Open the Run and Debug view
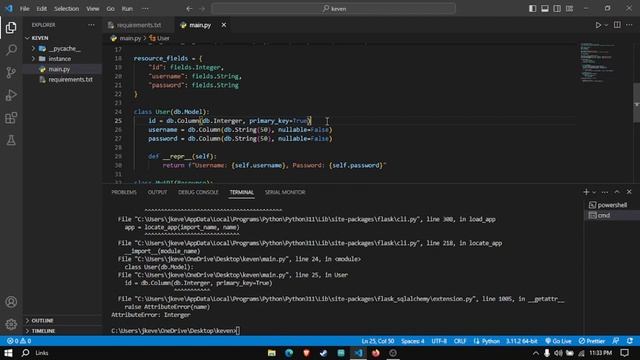The width and height of the screenshot is (640, 360). (11, 95)
